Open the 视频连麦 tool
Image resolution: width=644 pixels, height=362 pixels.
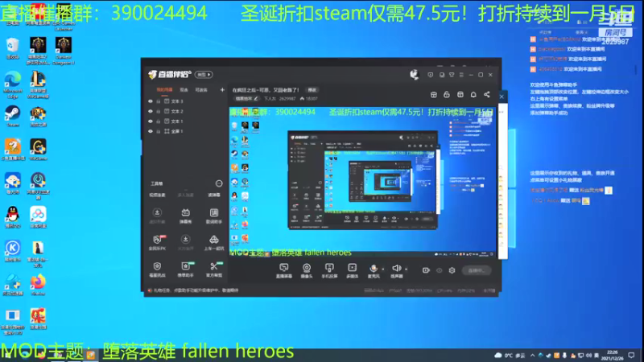tap(157, 195)
